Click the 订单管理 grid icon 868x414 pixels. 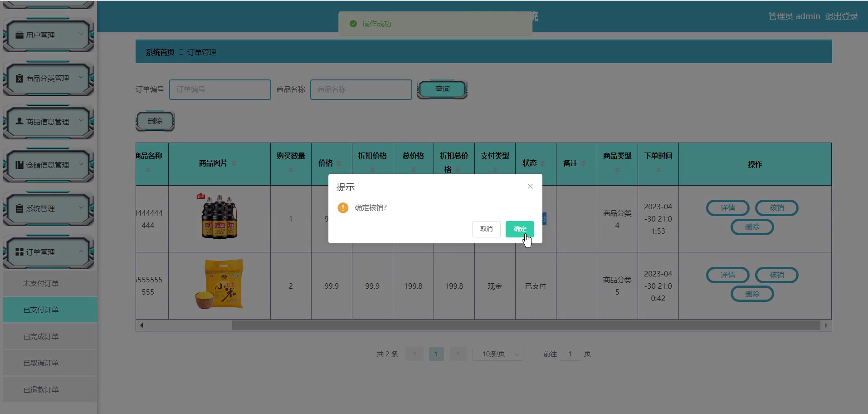(20, 251)
